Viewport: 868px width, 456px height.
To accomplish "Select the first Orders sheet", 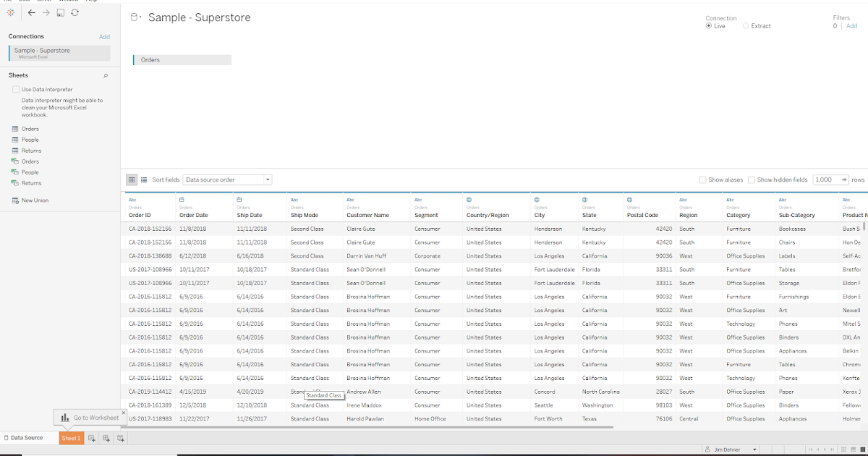I will tap(30, 129).
